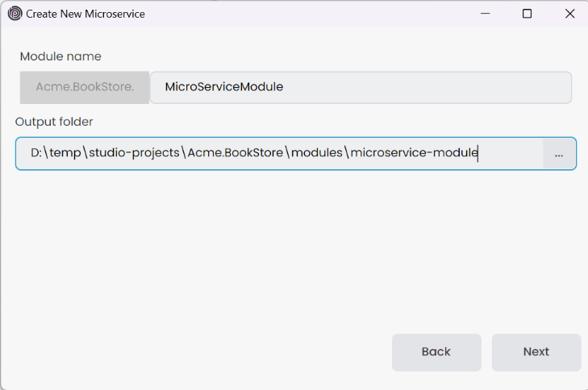Image resolution: width=588 pixels, height=390 pixels.
Task: Maximize the Create New Microservice dialog
Action: pos(528,14)
